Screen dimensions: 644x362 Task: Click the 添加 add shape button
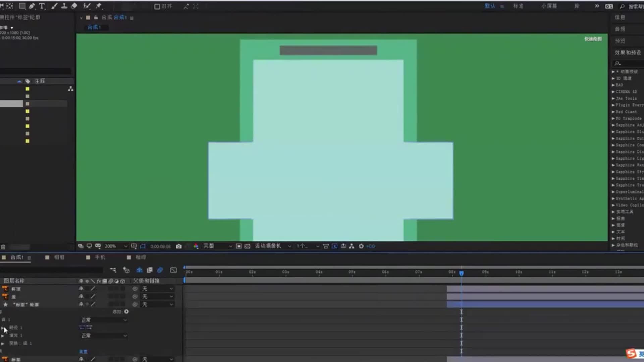click(x=126, y=312)
